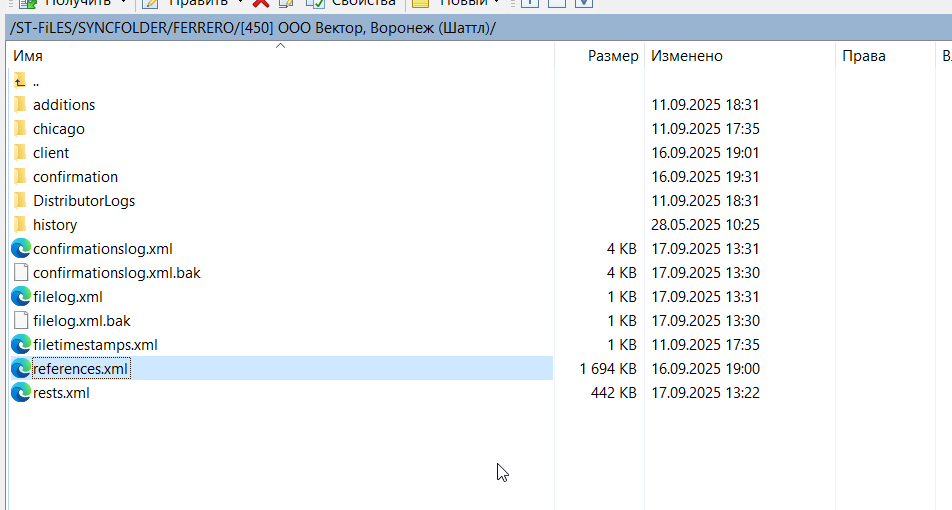
Task: Select the file confirmationslog.xml
Action: (x=103, y=248)
